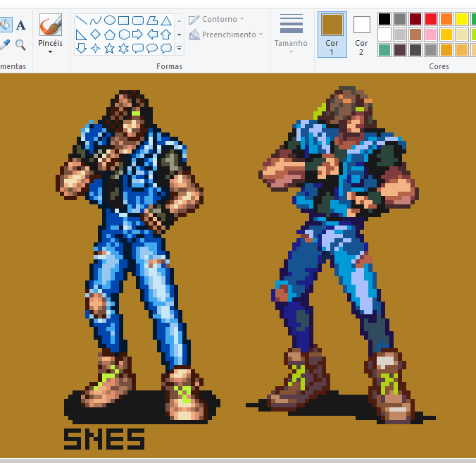Select the Magnifier zoom tool
476x463 pixels.
[20, 45]
